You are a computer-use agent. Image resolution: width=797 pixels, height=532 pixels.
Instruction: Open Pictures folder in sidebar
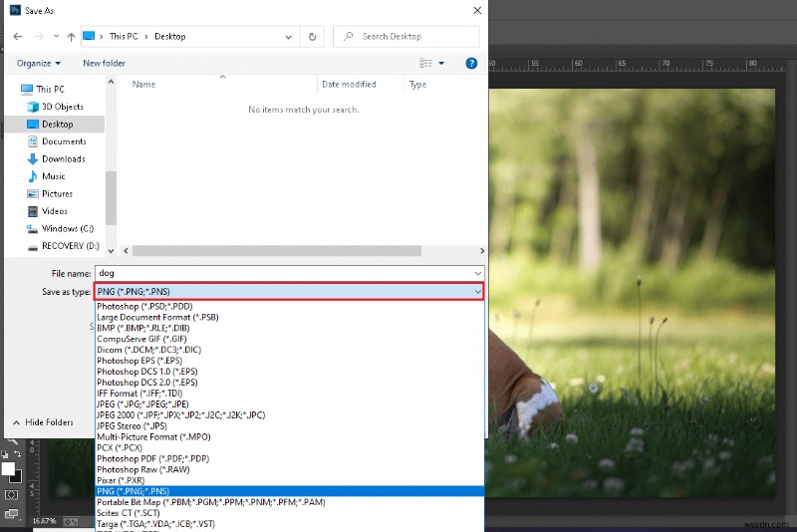(x=57, y=193)
